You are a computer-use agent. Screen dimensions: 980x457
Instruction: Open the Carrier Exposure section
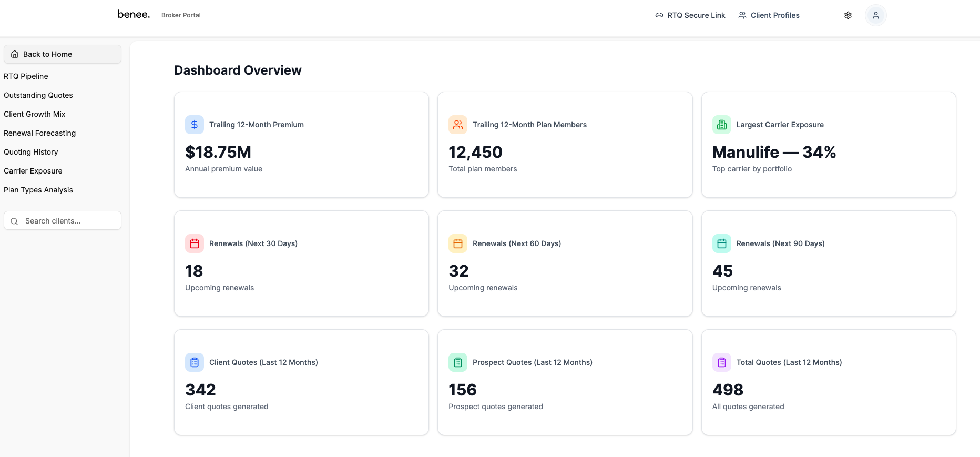33,171
